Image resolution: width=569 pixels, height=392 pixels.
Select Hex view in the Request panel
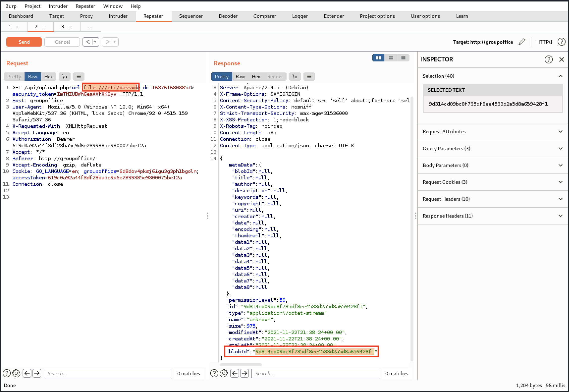coord(48,77)
